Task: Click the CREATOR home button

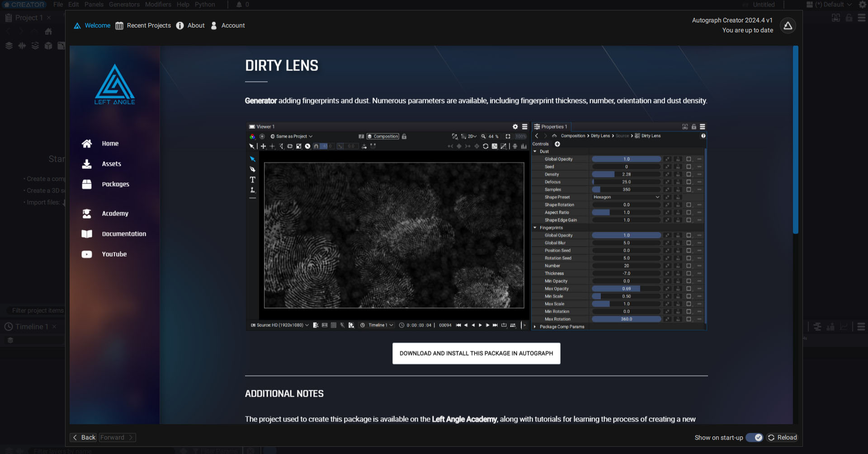Action: pyautogui.click(x=24, y=5)
